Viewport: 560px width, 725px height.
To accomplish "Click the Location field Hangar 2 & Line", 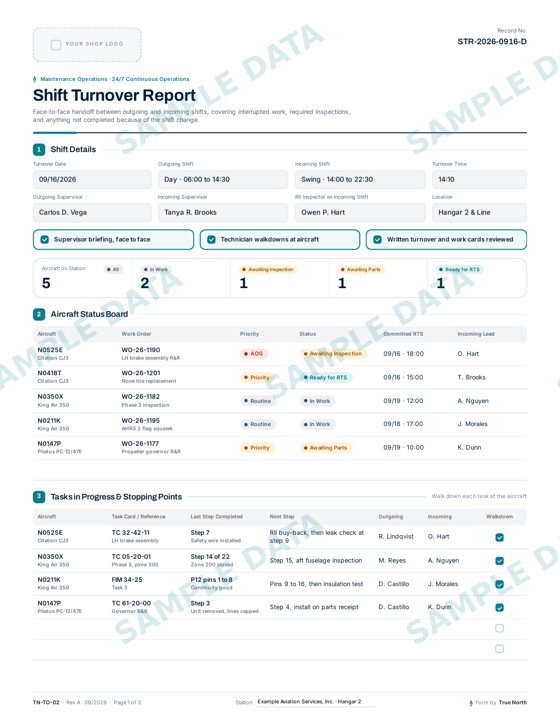I will tap(479, 213).
